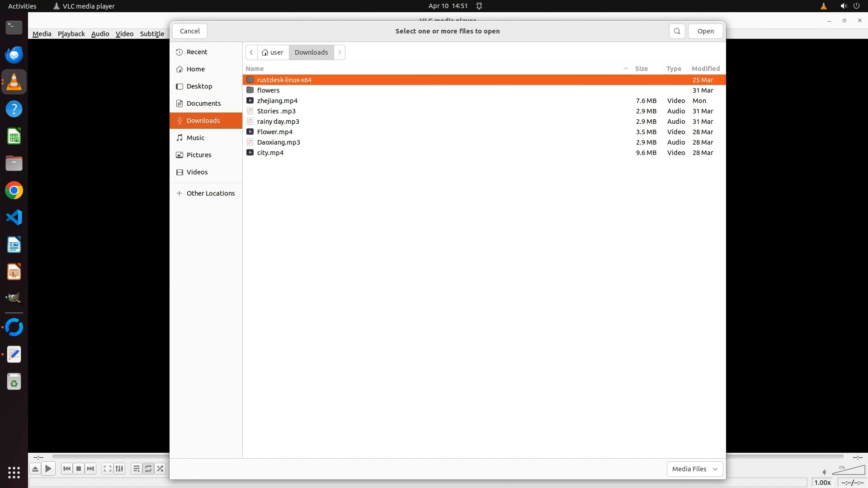Open Thunderbird from the dock
The width and height of the screenshot is (868, 488).
point(14,55)
